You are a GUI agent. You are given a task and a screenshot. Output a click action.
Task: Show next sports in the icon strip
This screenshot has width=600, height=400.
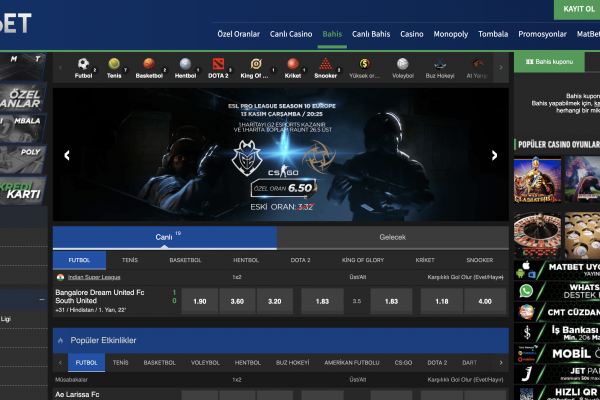point(501,67)
